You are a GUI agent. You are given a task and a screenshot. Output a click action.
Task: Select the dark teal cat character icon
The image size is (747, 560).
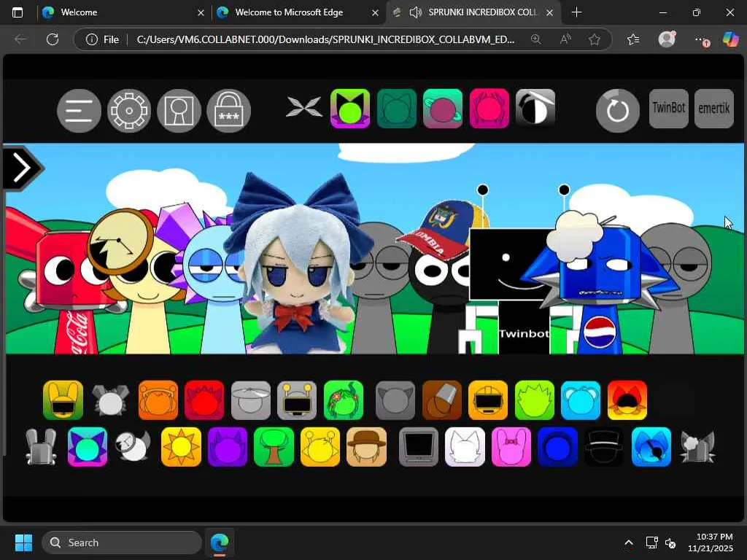[396, 109]
